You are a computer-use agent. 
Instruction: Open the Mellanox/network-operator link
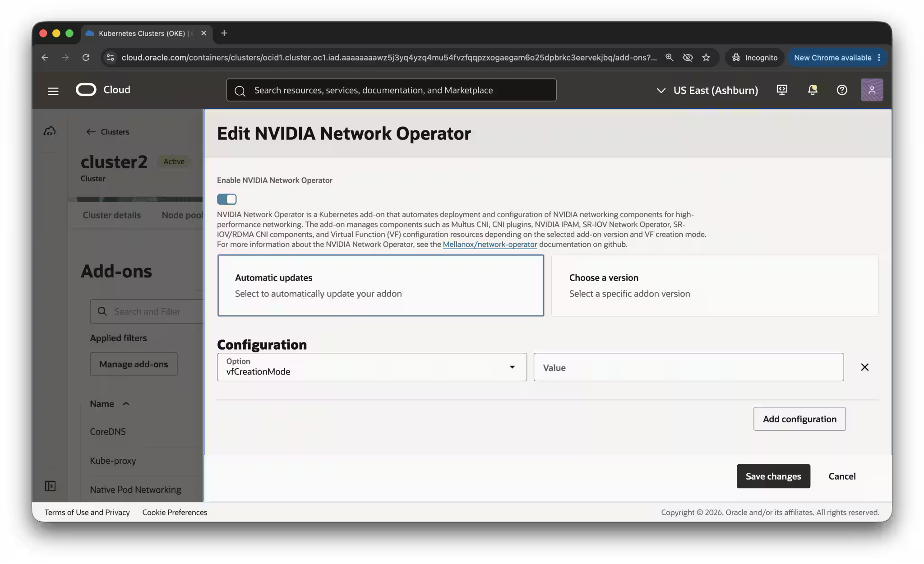pyautogui.click(x=490, y=244)
